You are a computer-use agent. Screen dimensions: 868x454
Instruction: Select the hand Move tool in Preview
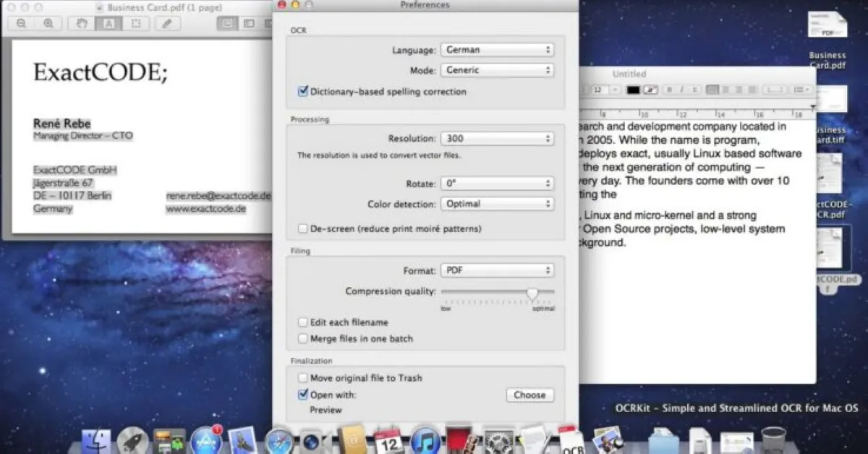[82, 23]
